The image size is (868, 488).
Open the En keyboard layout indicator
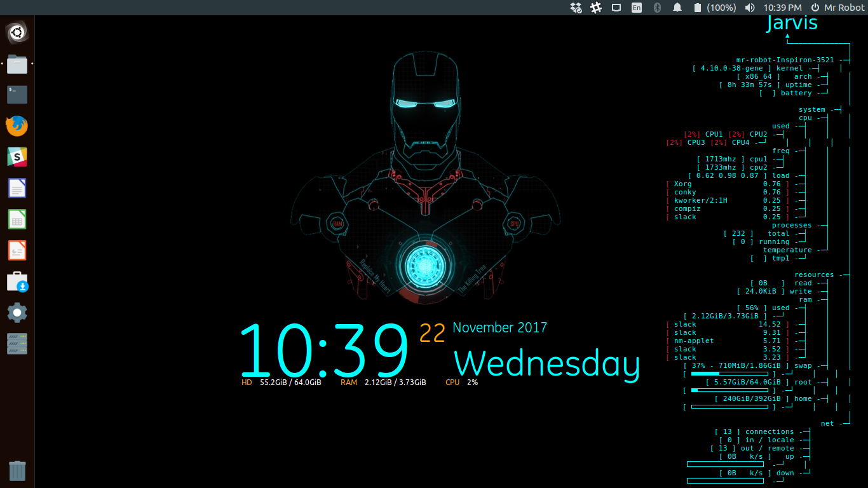tap(636, 8)
